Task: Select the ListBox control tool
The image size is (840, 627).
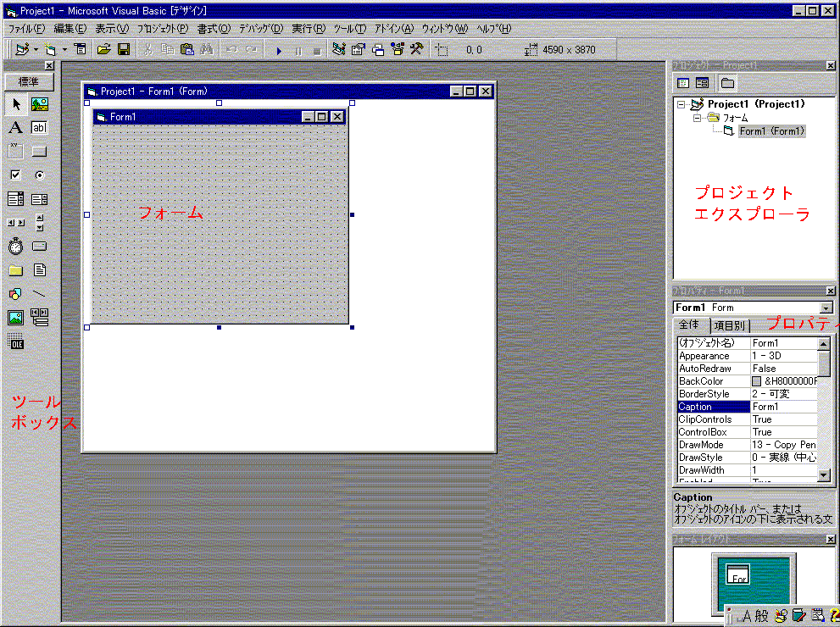Action: (x=39, y=199)
